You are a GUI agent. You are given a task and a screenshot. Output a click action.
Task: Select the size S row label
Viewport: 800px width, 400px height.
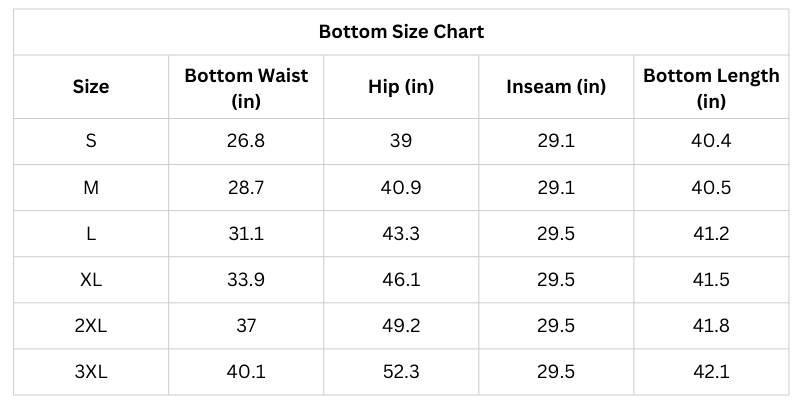[91, 141]
